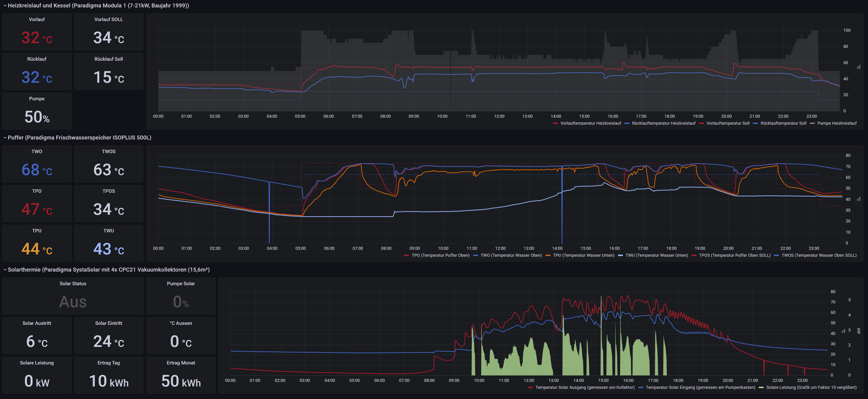Click the TPU panel title

[37, 231]
